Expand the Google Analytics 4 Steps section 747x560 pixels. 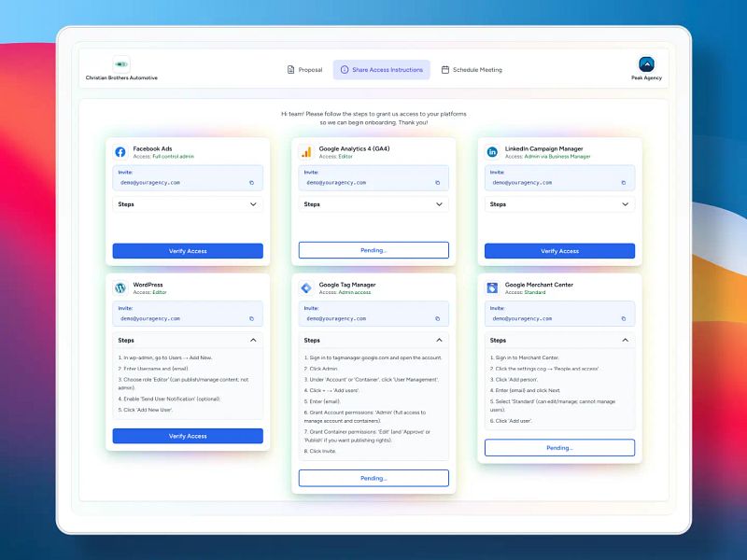[x=438, y=203]
